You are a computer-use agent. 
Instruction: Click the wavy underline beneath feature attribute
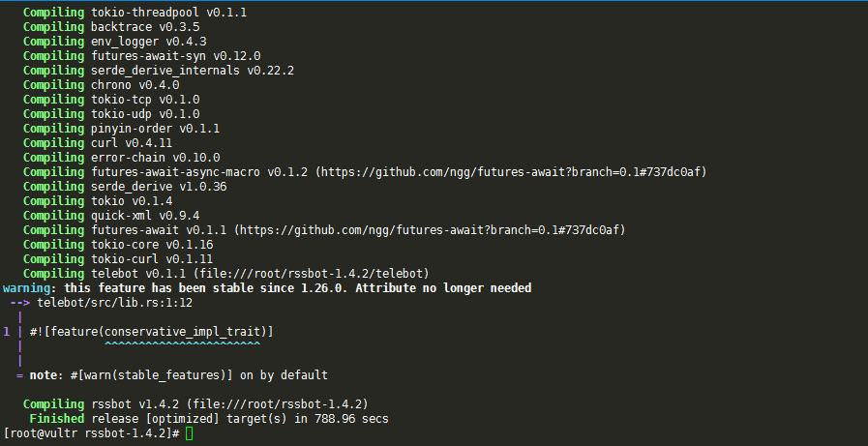(x=182, y=344)
